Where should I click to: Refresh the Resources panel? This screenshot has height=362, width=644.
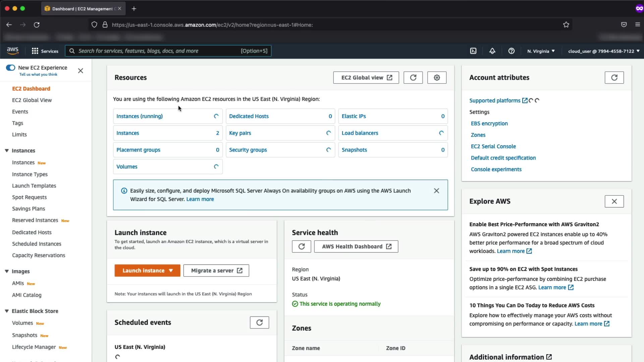(413, 77)
